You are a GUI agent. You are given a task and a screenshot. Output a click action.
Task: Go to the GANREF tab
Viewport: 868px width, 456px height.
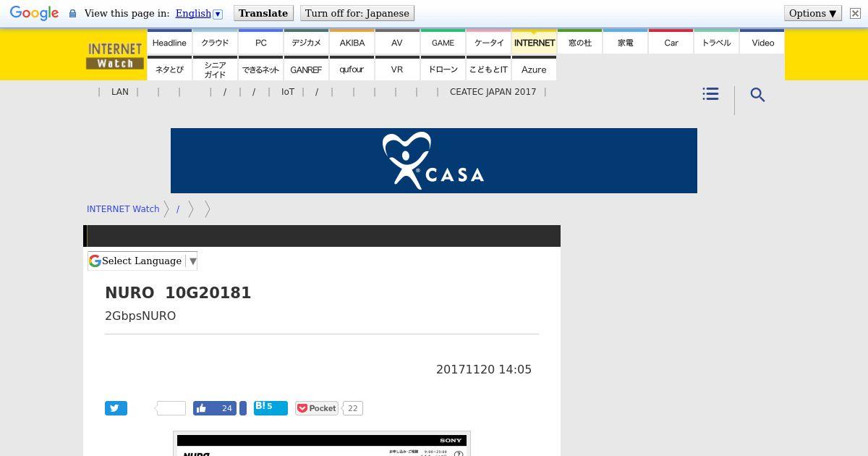click(x=306, y=69)
